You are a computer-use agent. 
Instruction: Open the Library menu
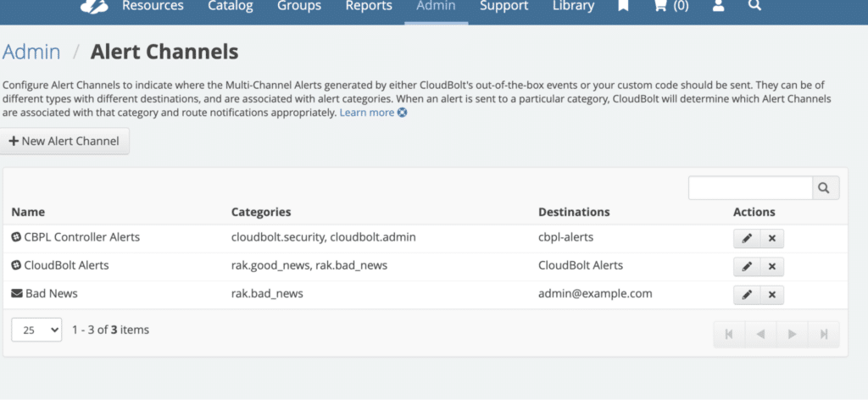[x=574, y=6]
